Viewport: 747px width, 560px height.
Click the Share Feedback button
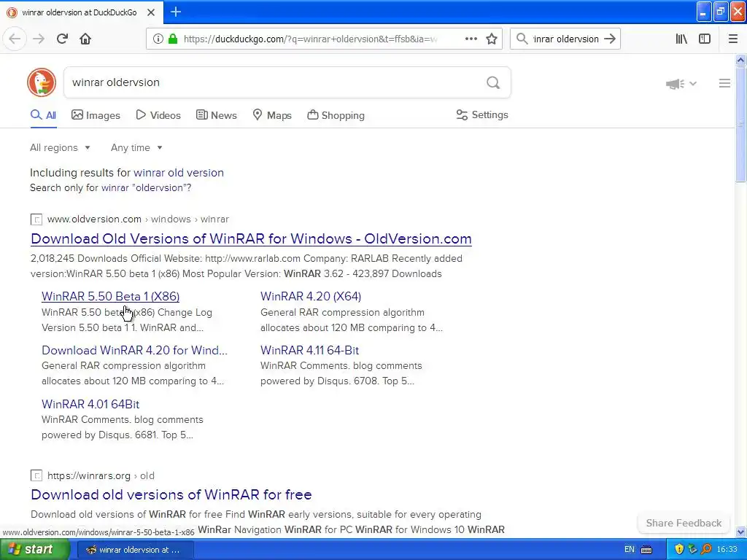[684, 523]
